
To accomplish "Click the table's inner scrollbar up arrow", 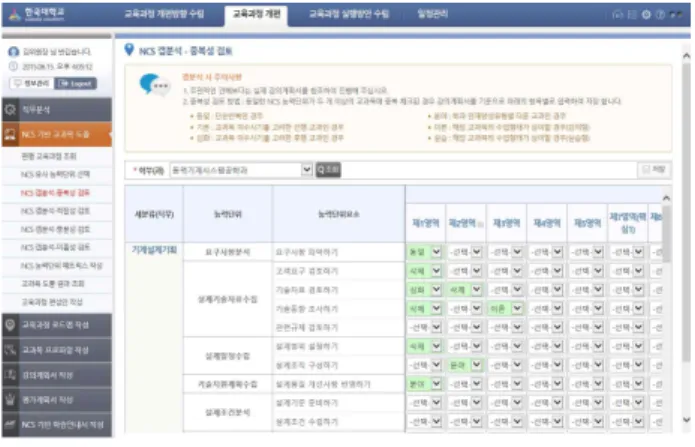I will (666, 198).
